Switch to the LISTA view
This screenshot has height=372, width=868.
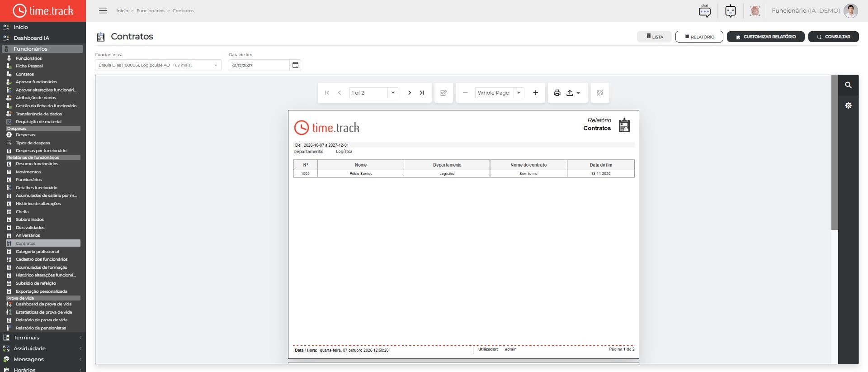point(655,37)
